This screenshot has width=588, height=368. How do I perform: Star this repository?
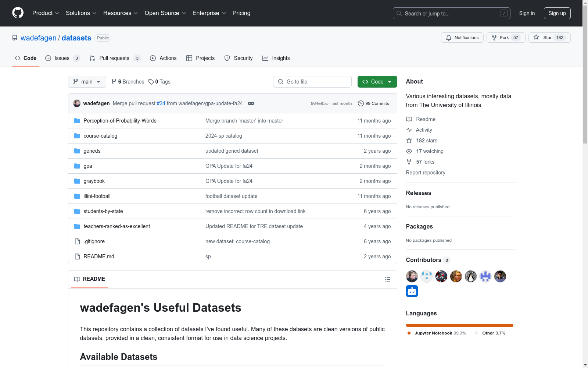coord(549,38)
